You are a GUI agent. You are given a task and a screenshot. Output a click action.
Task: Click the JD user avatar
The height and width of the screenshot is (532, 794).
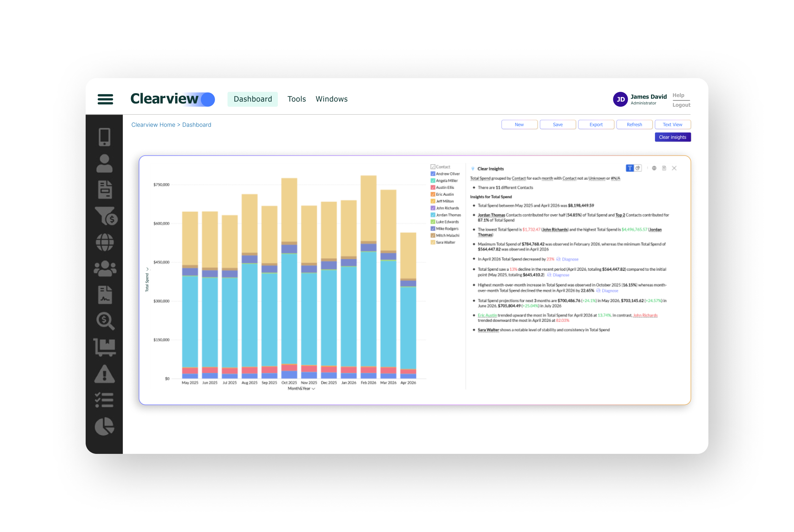(620, 99)
